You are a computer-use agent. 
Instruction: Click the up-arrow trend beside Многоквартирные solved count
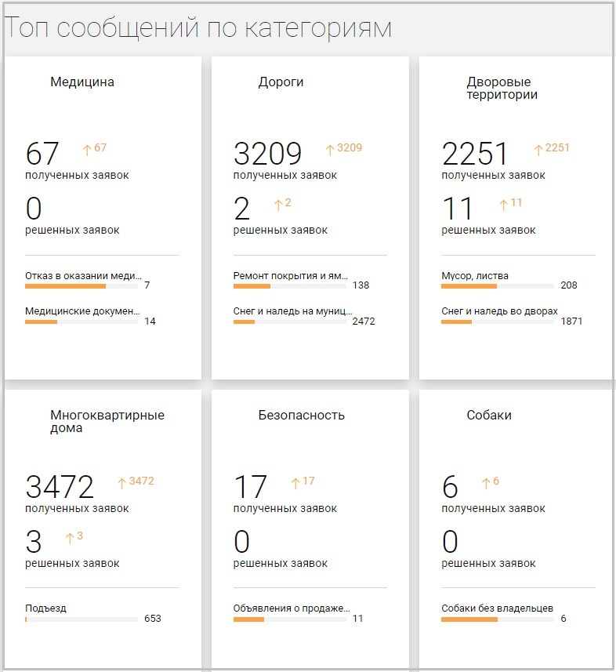pos(74,536)
